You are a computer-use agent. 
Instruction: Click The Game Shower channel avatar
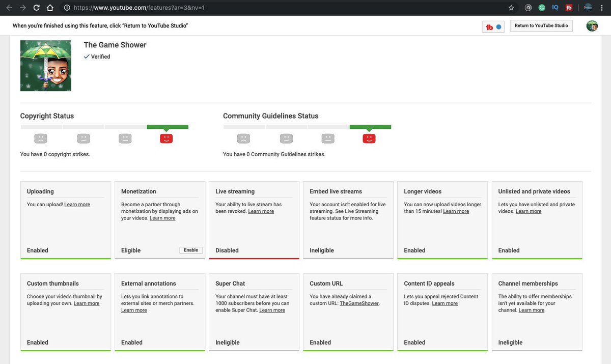[46, 66]
